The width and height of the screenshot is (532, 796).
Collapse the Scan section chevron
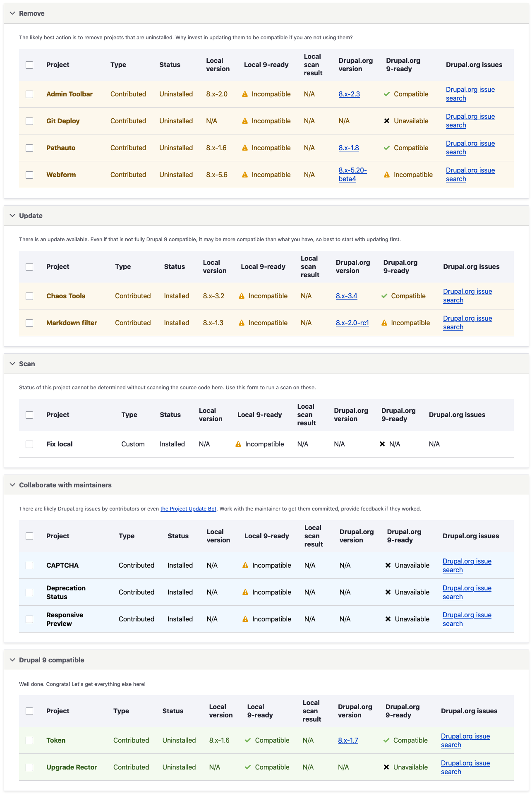point(12,364)
